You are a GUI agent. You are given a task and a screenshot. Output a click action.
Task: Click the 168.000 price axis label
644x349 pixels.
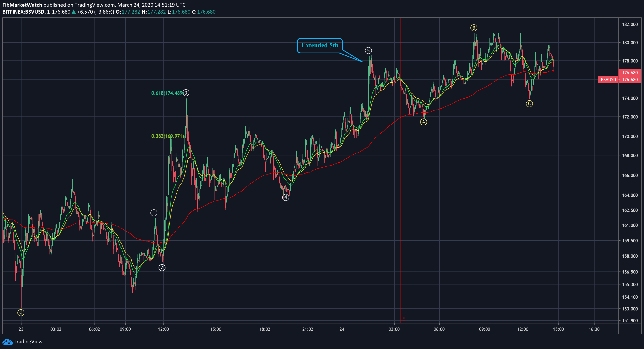[x=630, y=155]
